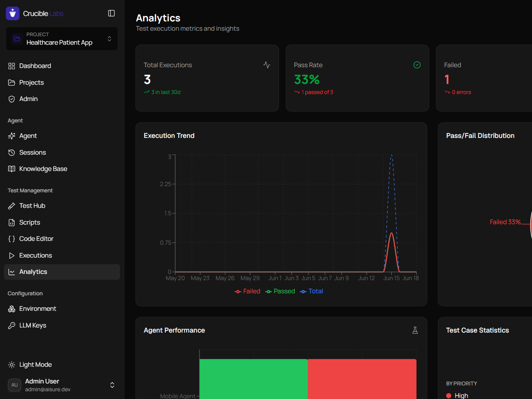Screen dimensions: 532x399
Task: Click the Scripts file icon
Action: tap(12, 222)
